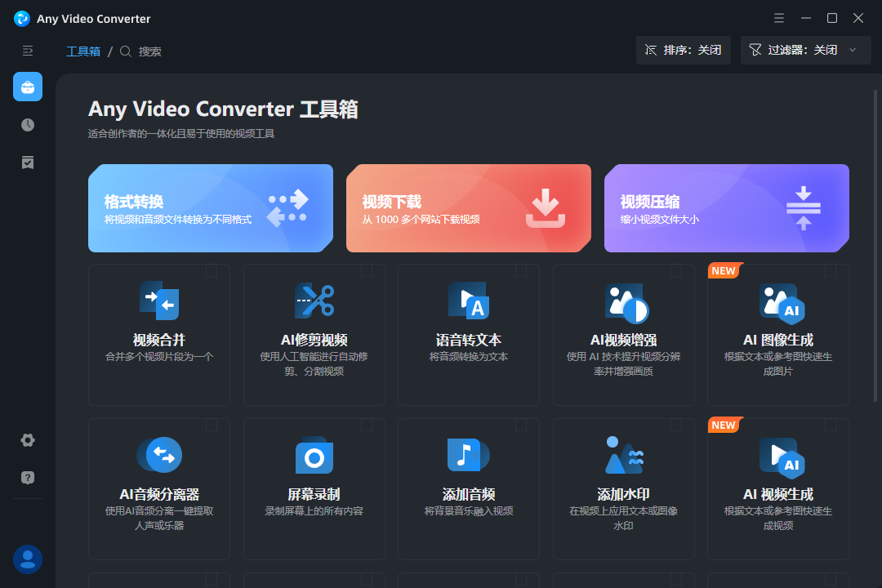Click the 视频合并 title text
Screen dimensions: 882x588
coord(159,340)
